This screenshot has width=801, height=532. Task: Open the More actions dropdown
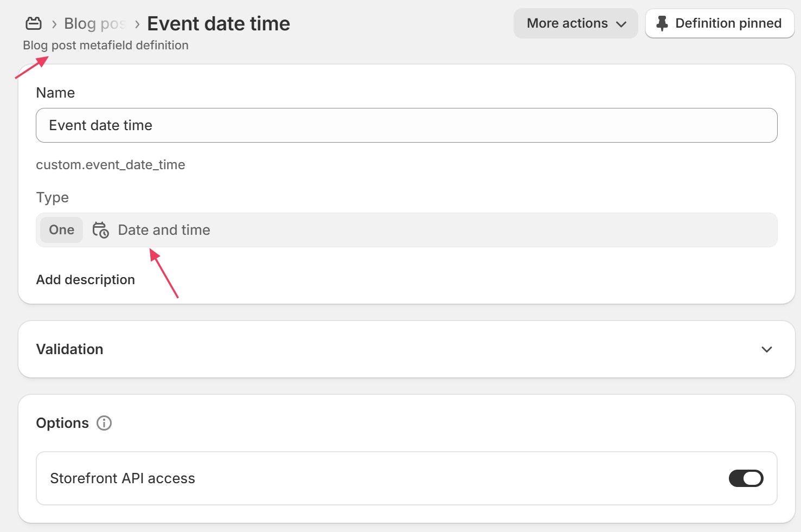pos(575,23)
